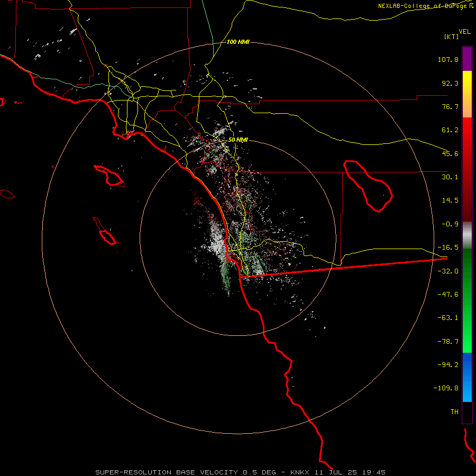The width and height of the screenshot is (476, 476).
Task: Click the -109.8 scale value
Action: pyautogui.click(x=446, y=388)
